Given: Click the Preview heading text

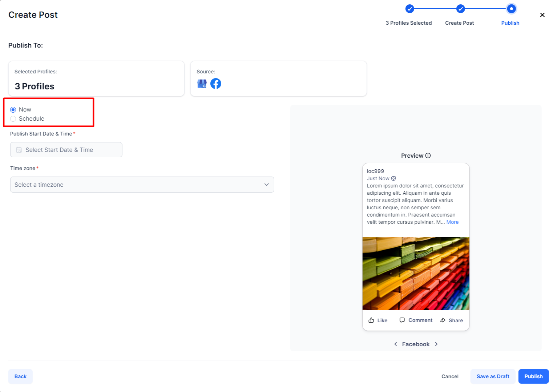Looking at the screenshot, I should 412,155.
